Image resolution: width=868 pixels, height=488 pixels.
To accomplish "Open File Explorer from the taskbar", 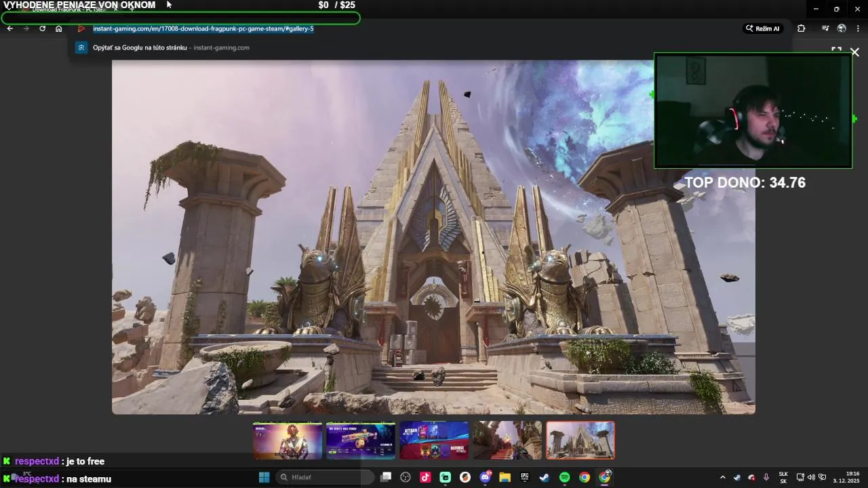I will [x=505, y=477].
